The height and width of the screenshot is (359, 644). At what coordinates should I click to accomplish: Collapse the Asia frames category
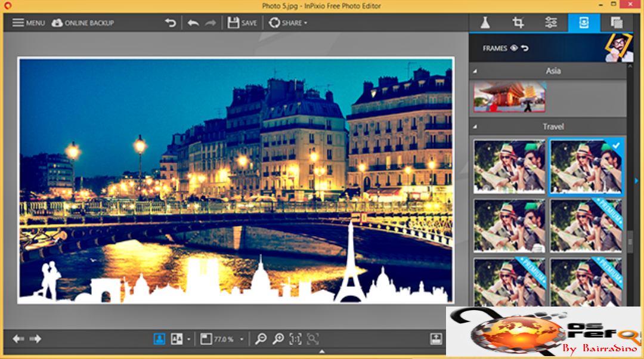475,71
